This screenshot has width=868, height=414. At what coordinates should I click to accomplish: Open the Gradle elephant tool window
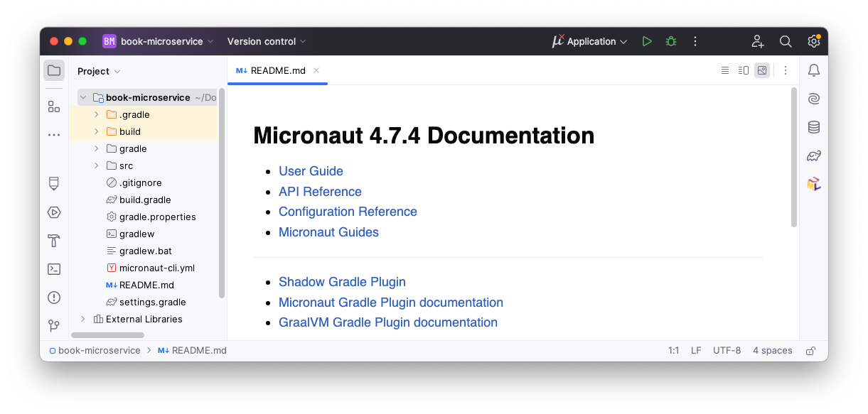(x=813, y=156)
